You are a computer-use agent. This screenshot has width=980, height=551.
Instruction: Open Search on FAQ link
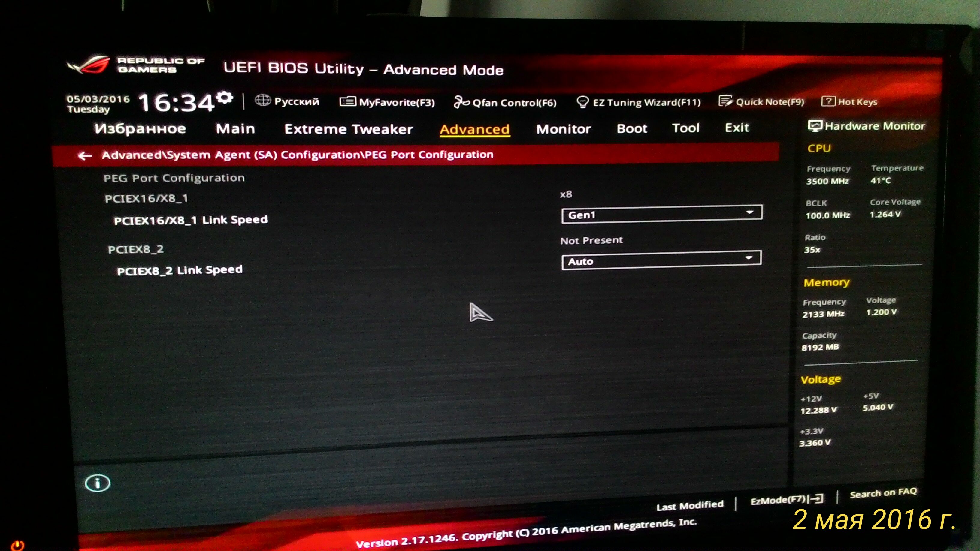point(883,493)
